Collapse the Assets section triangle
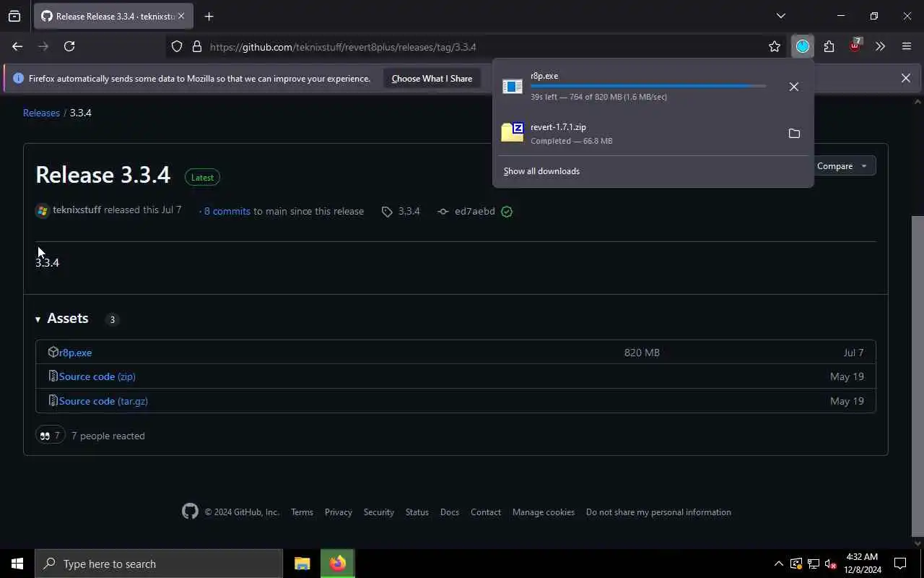The height and width of the screenshot is (578, 924). [x=38, y=319]
